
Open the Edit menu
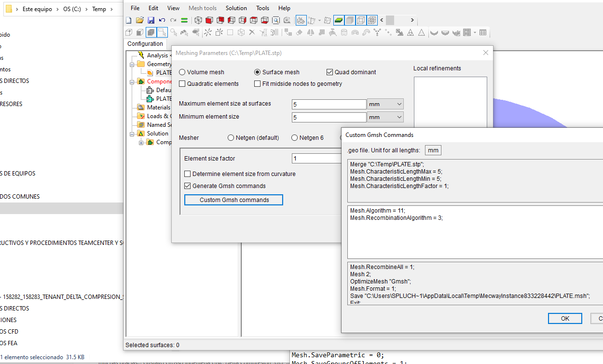click(153, 8)
